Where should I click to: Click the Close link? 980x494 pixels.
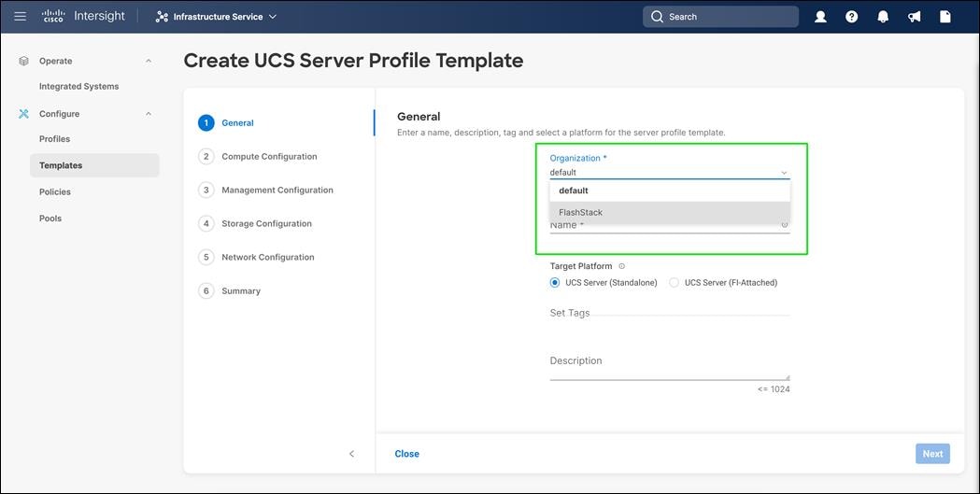tap(407, 454)
